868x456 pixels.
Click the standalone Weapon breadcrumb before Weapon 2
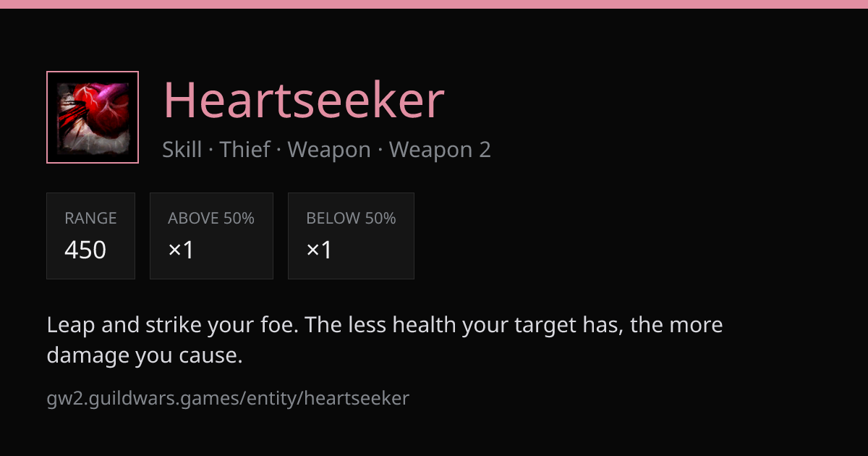tap(329, 150)
